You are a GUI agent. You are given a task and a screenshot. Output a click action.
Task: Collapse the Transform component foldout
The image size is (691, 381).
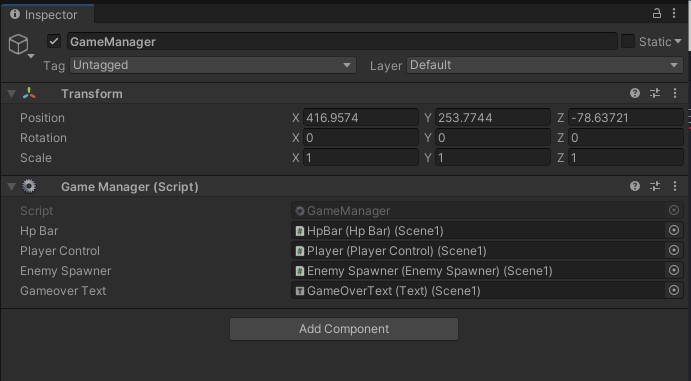(11, 93)
